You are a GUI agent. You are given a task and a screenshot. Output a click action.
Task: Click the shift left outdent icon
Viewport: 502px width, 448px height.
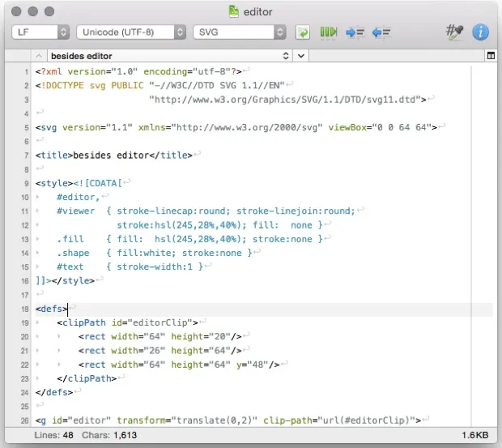[x=381, y=32]
